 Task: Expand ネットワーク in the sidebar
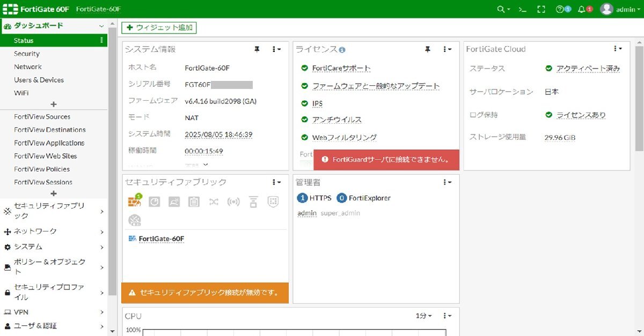(x=54, y=232)
